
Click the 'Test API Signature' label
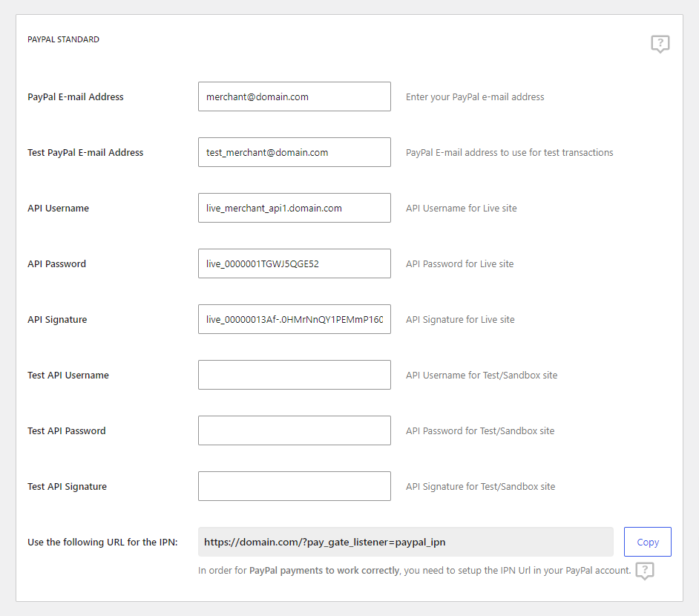tap(67, 487)
